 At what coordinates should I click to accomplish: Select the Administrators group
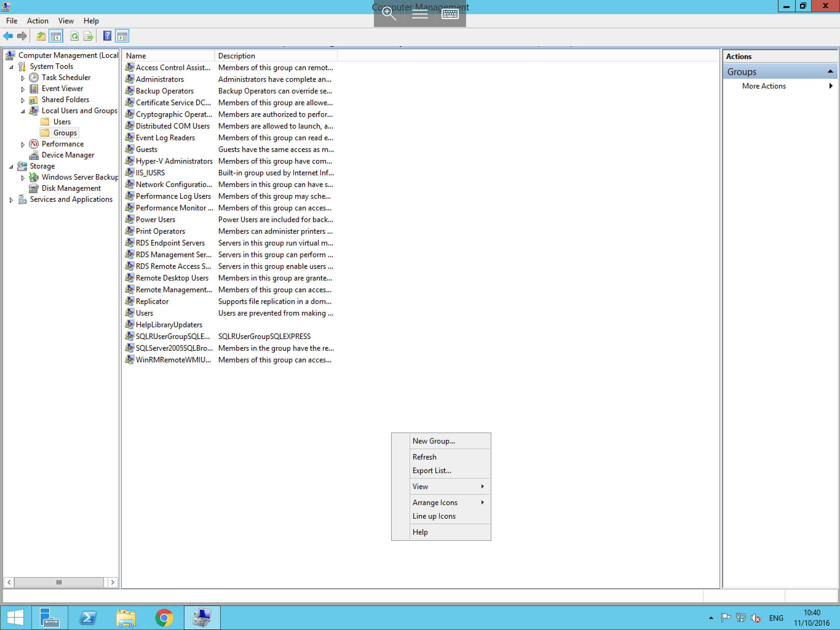point(160,79)
